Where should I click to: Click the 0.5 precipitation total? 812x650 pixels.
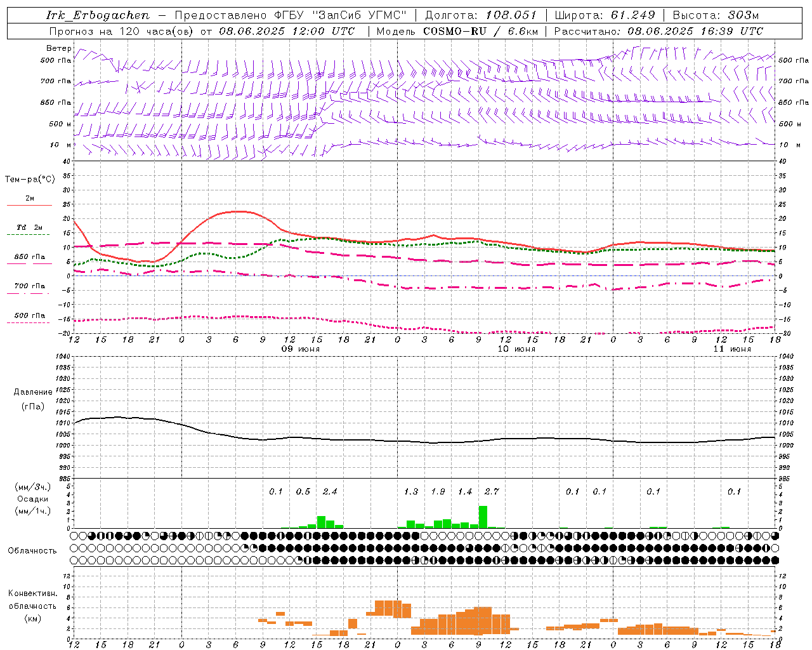point(303,491)
